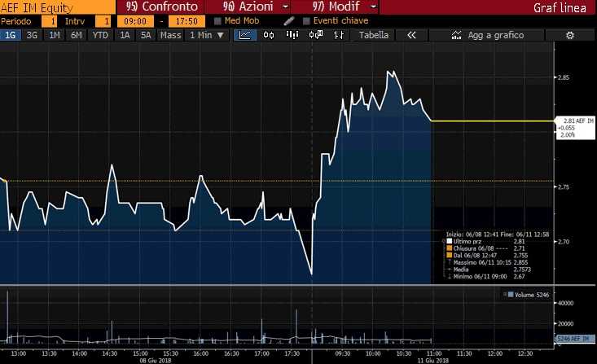
Task: Click the Graf linea title
Action: (560, 7)
